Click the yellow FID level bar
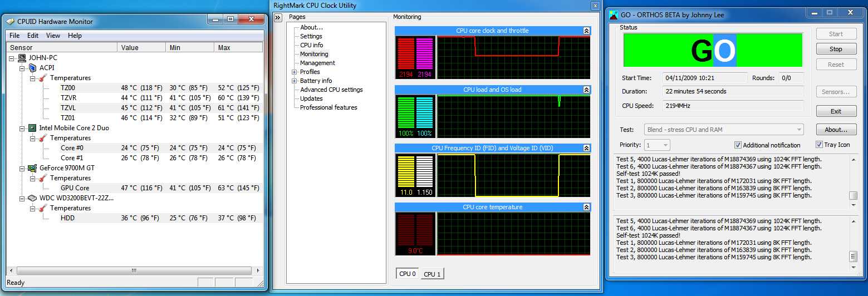The image size is (868, 296). click(x=406, y=171)
